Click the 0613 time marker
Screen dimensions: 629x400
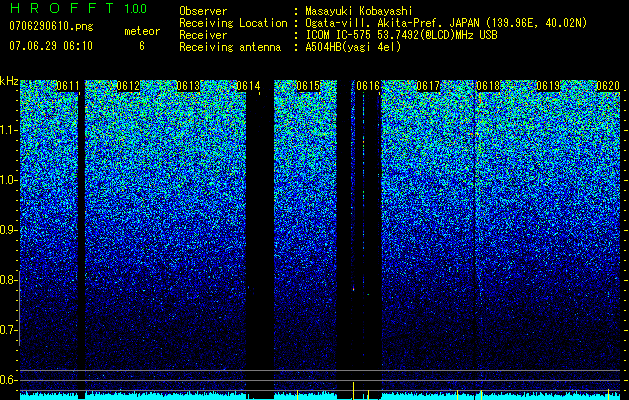tap(188, 86)
